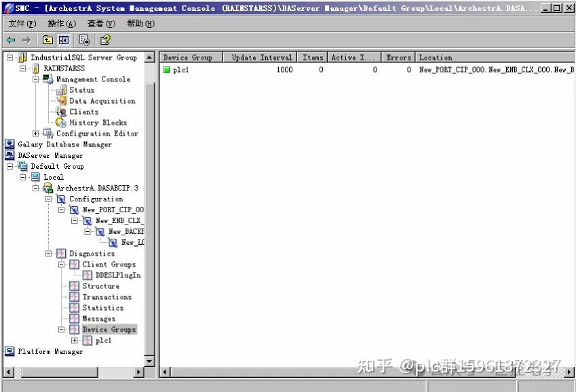The image size is (576, 392).
Task: Collapse the ArchestrA.DASABCIP.3 tree node
Action: pos(36,189)
